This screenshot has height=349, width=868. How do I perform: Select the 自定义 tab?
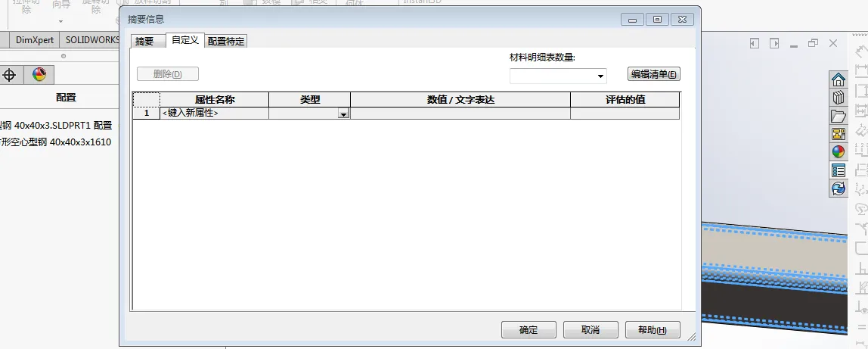click(x=185, y=40)
